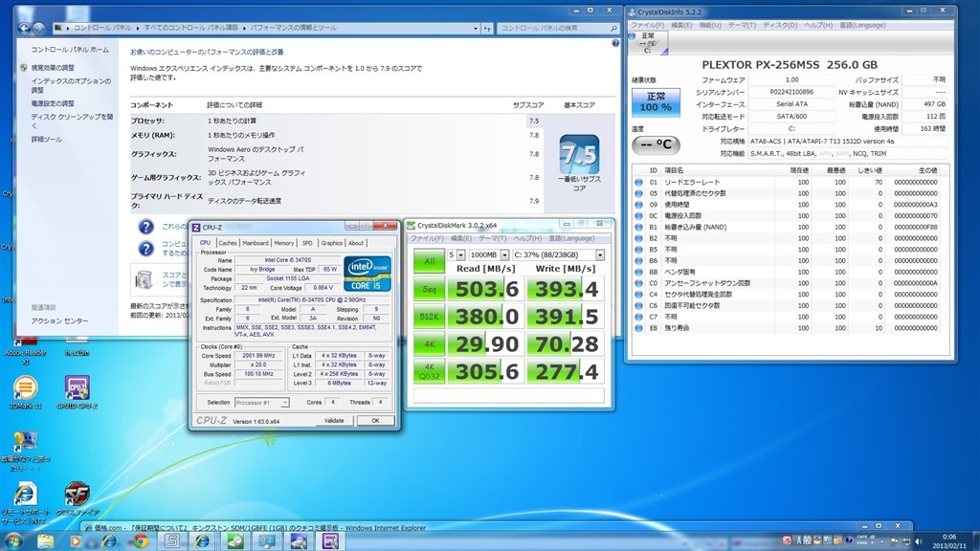Screen dimensions: 980x551
Task: Open 電源設定の調整 link
Action: tap(53, 103)
